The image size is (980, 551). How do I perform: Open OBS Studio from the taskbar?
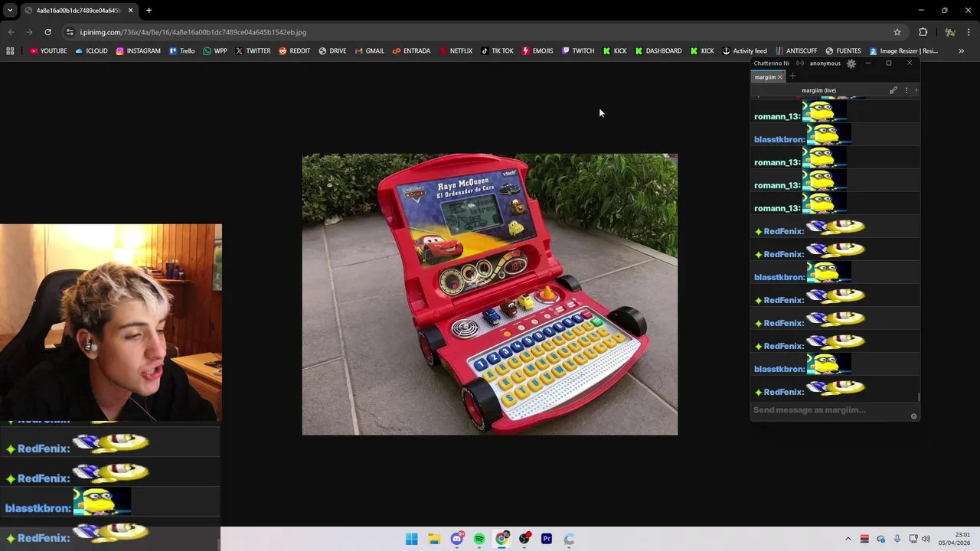point(524,539)
